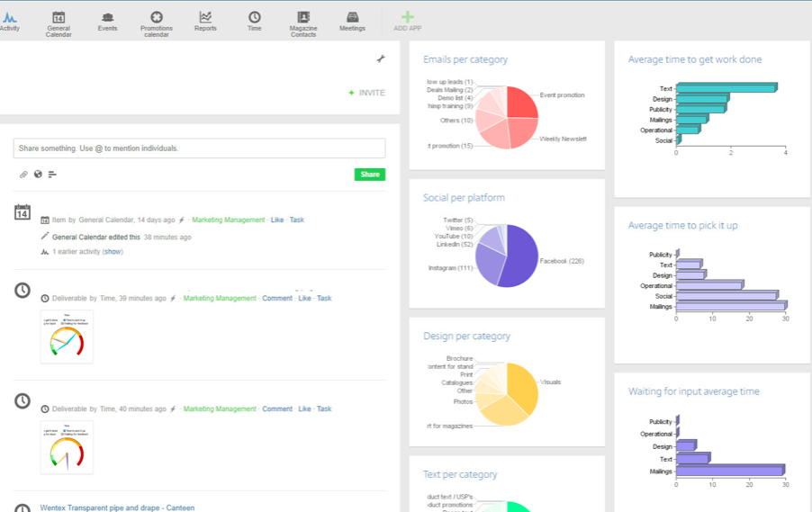812x512 pixels.
Task: Click Emails per category widget title
Action: (465, 59)
